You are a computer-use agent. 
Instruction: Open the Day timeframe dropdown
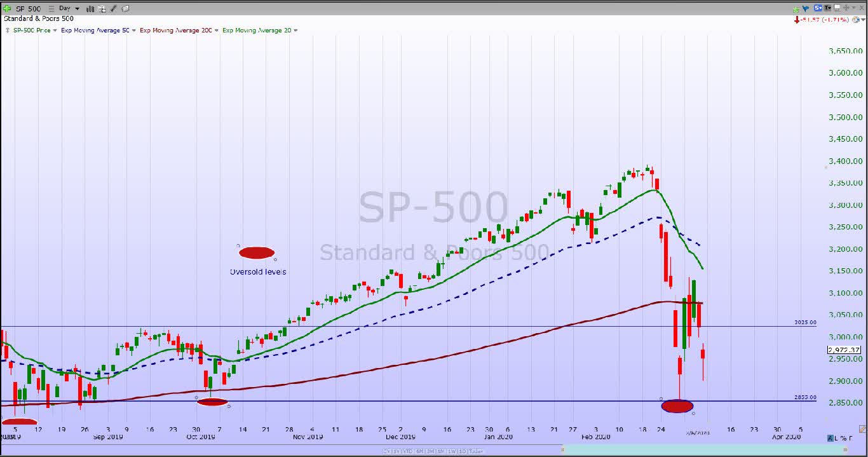[x=69, y=8]
